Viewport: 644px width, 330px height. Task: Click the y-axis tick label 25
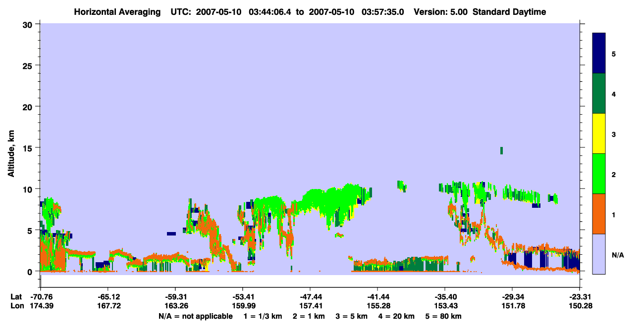(x=28, y=65)
